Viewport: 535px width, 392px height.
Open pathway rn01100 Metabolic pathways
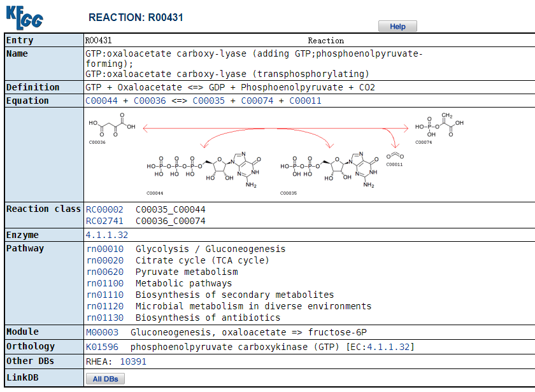(x=105, y=284)
